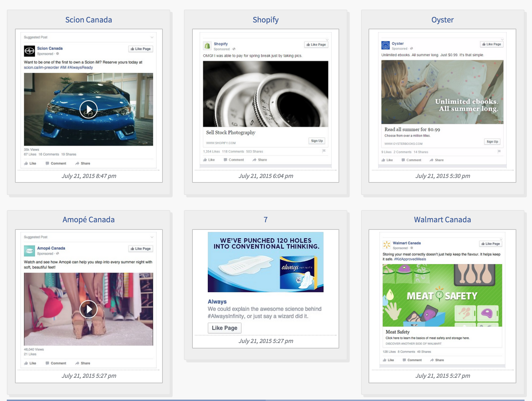Open the Meat Safety green graphic
Screen dimensions: 532x401
click(x=442, y=295)
